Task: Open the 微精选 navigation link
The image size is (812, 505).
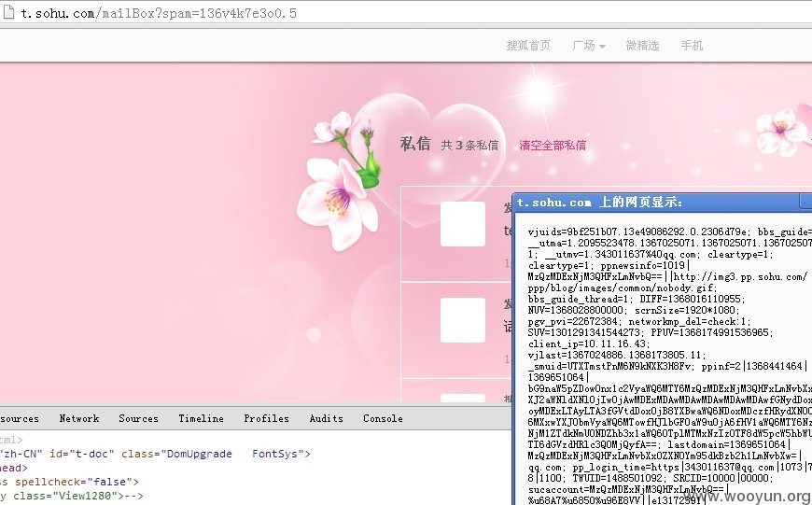Action: pyautogui.click(x=642, y=46)
